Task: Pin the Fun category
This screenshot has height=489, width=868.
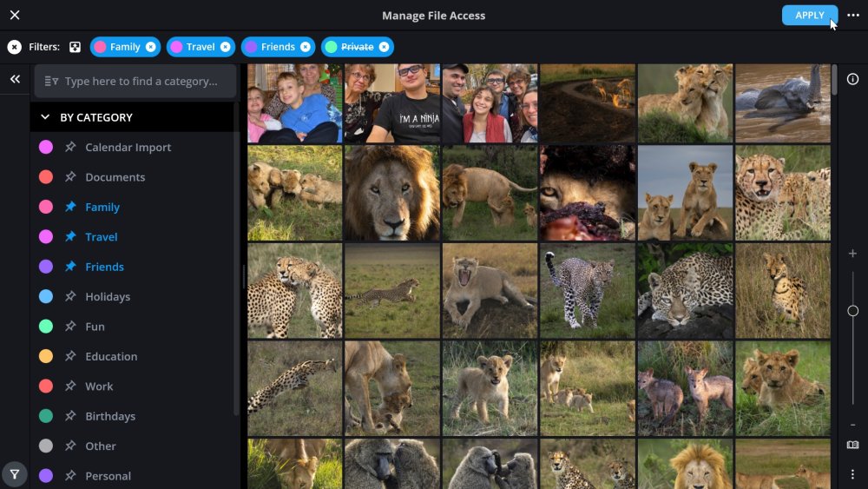Action: [x=70, y=327]
